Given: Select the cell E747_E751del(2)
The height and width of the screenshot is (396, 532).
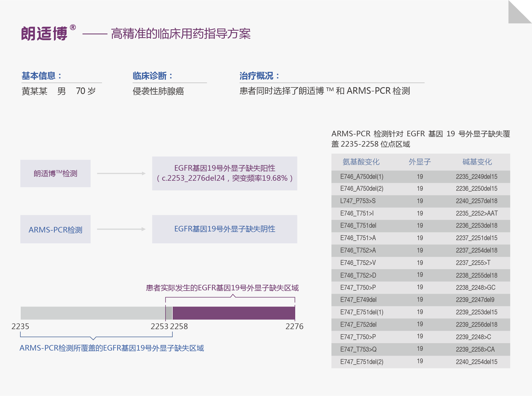Looking at the screenshot, I should (x=362, y=362).
